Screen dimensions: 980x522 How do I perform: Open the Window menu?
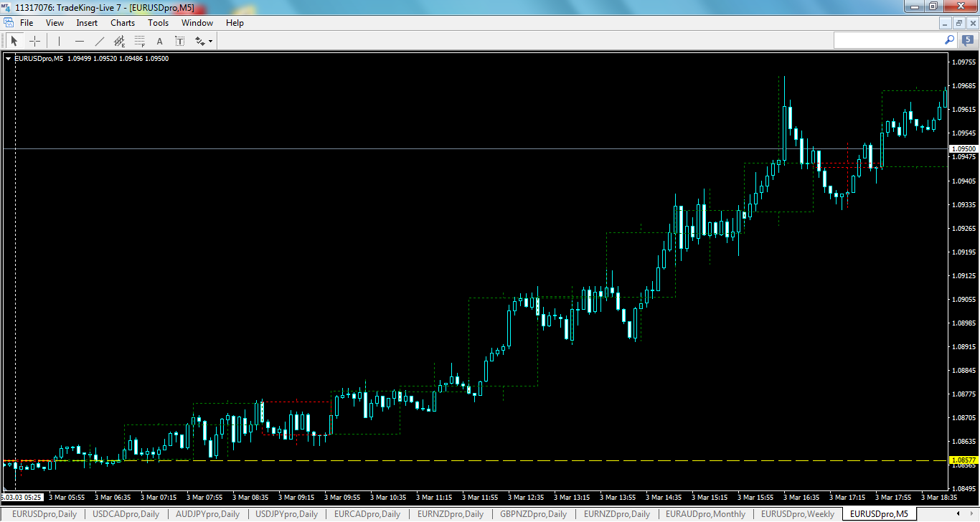coord(197,23)
